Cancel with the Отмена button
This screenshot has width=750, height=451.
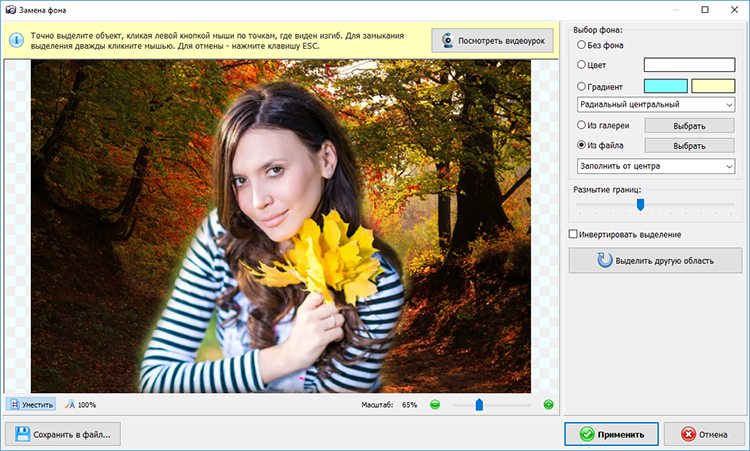pyautogui.click(x=703, y=434)
